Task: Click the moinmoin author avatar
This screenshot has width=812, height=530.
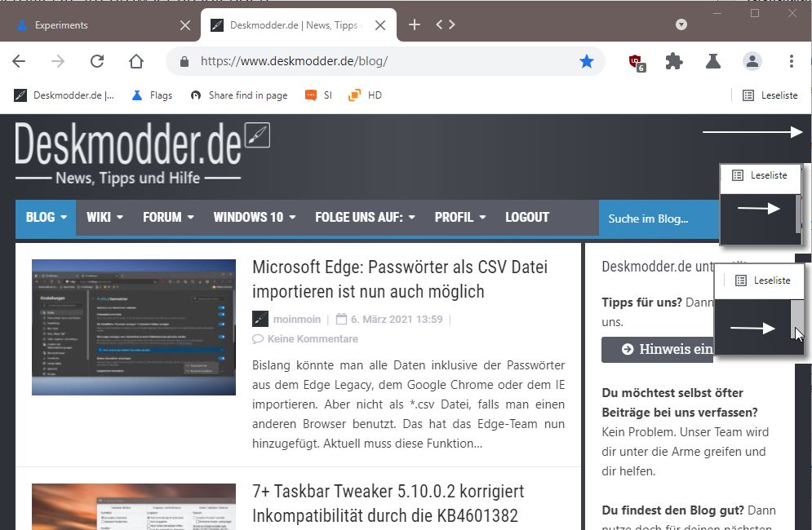Action: point(260,319)
